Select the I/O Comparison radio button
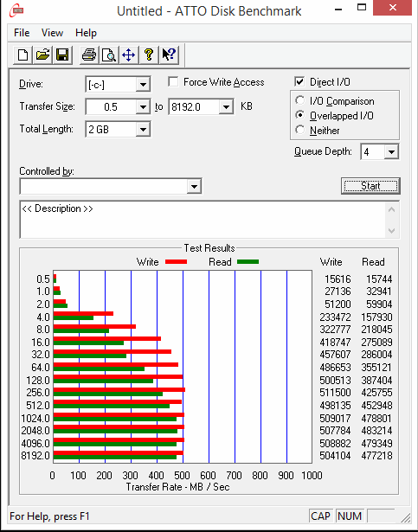Screen dimensions: 418x532 point(299,100)
